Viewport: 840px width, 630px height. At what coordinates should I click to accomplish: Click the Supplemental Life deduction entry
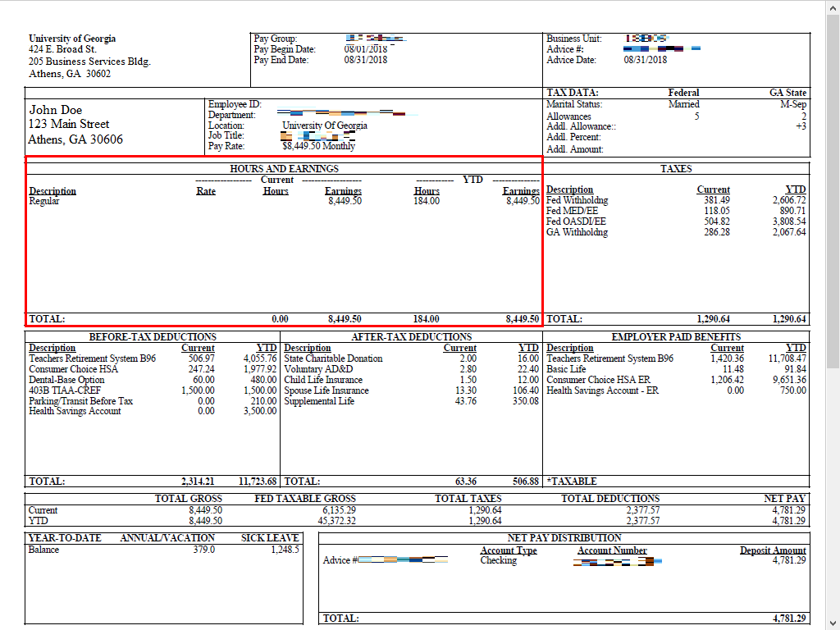tap(319, 402)
